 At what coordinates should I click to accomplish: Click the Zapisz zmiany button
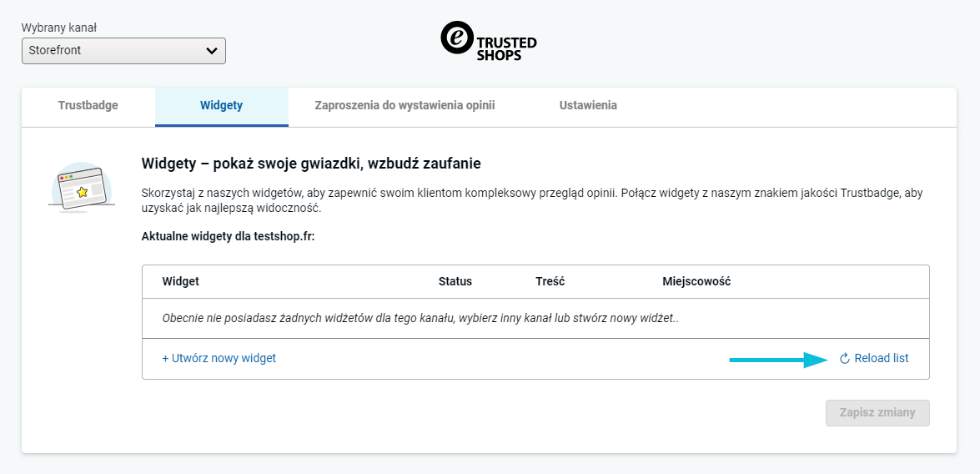tap(877, 412)
